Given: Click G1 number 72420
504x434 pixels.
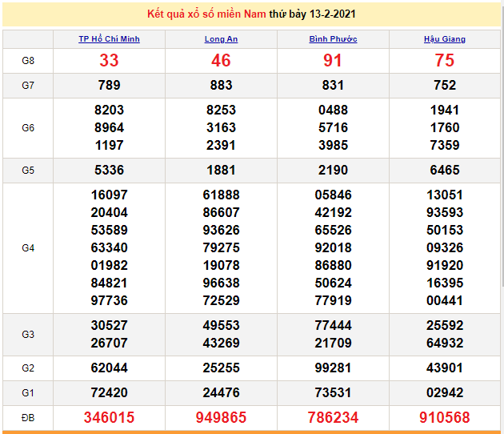Looking at the screenshot, I should (x=109, y=392).
